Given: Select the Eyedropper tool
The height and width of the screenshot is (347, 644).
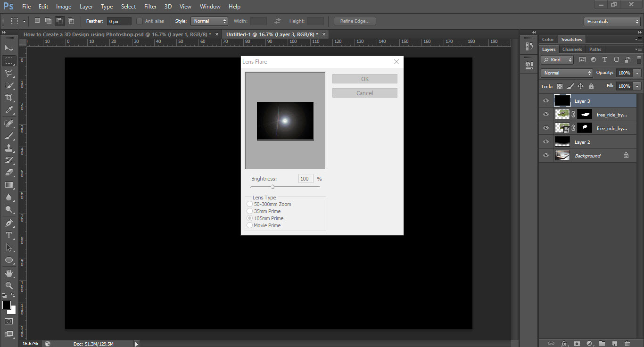Looking at the screenshot, I should pos(9,110).
